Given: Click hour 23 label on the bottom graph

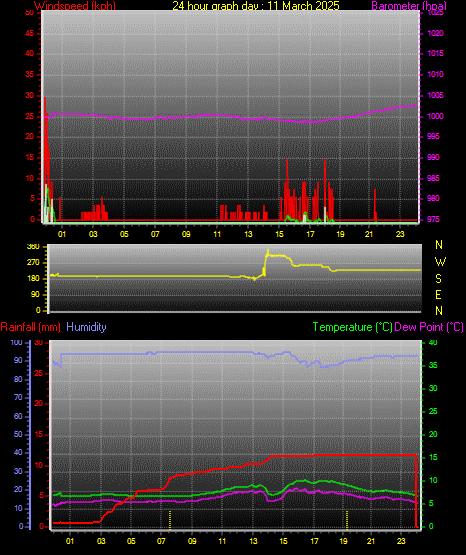Looking at the screenshot, I should [x=401, y=541].
